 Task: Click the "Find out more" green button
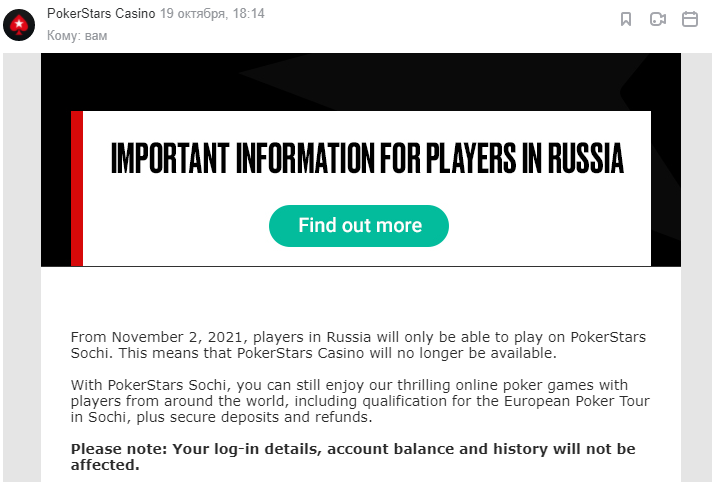tap(359, 225)
